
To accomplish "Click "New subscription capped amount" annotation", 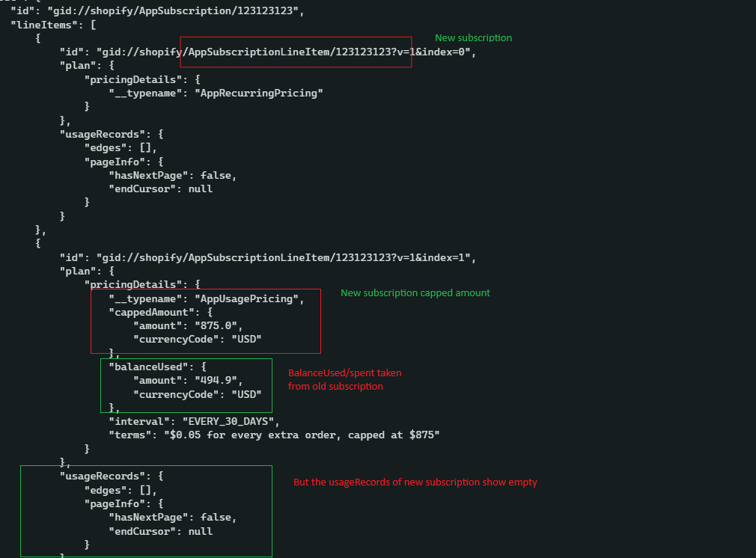I will (415, 292).
